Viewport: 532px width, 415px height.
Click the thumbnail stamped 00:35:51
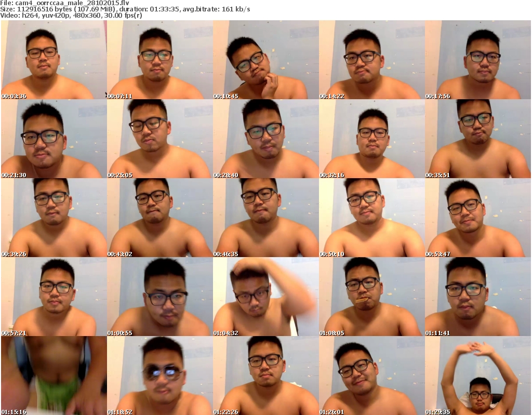tap(478, 139)
